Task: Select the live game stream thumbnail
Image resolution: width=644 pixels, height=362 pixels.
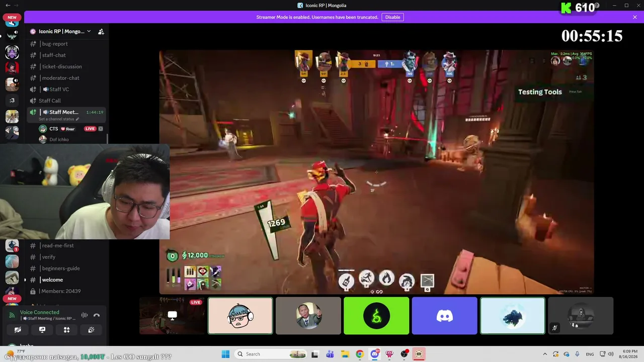Action: pos(173,316)
